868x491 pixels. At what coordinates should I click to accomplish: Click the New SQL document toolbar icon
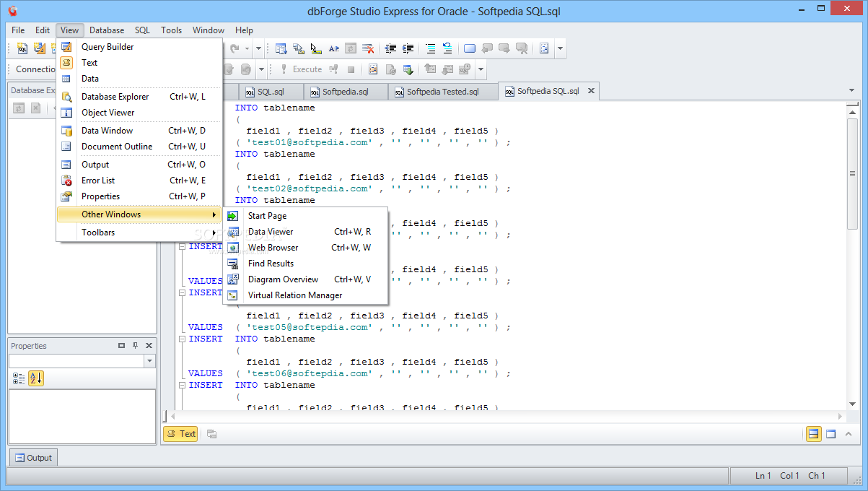click(22, 48)
